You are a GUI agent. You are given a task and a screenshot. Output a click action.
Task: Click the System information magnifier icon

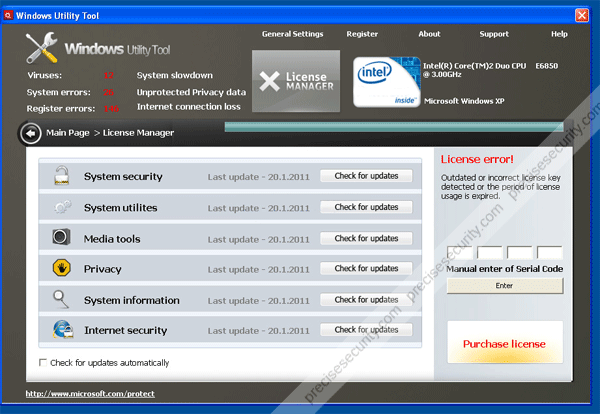click(x=61, y=299)
